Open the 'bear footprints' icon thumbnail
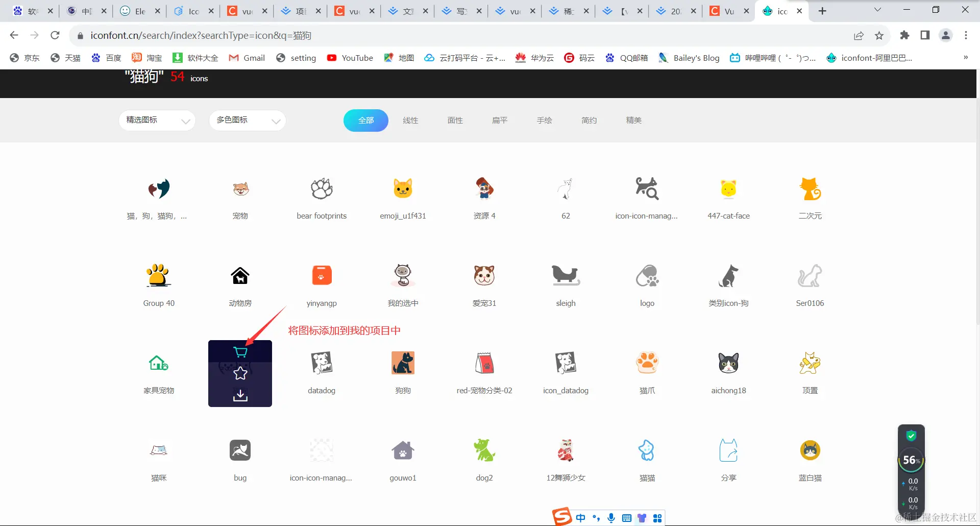This screenshot has height=526, width=980. click(321, 188)
